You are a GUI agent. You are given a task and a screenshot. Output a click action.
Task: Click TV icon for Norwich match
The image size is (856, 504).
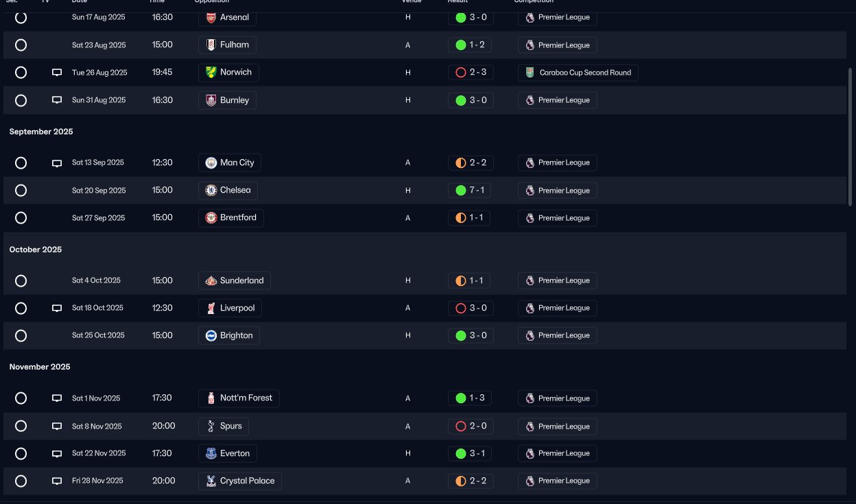[x=57, y=73]
